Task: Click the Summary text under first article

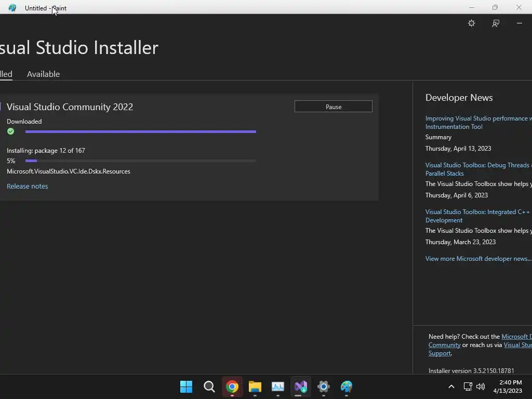Action: pyautogui.click(x=438, y=137)
